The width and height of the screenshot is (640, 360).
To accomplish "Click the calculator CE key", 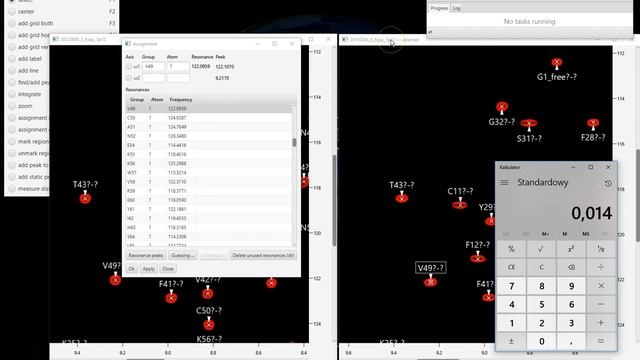I will tap(511, 267).
